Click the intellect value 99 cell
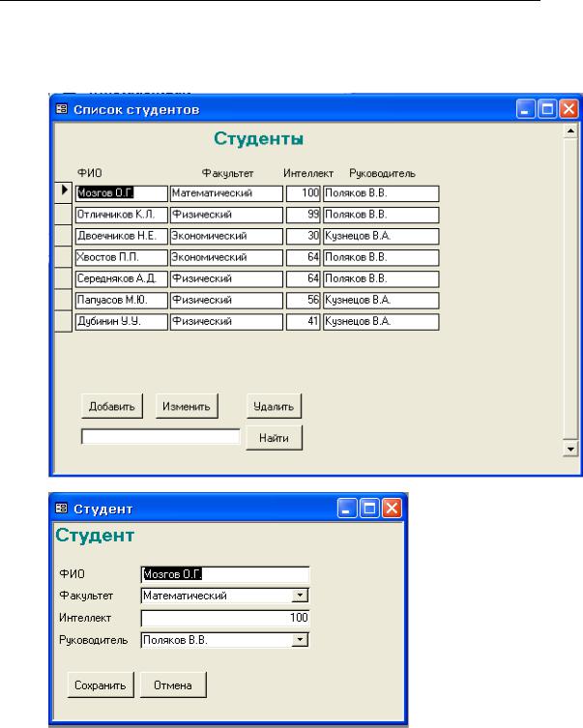This screenshot has height=728, width=583. click(304, 215)
